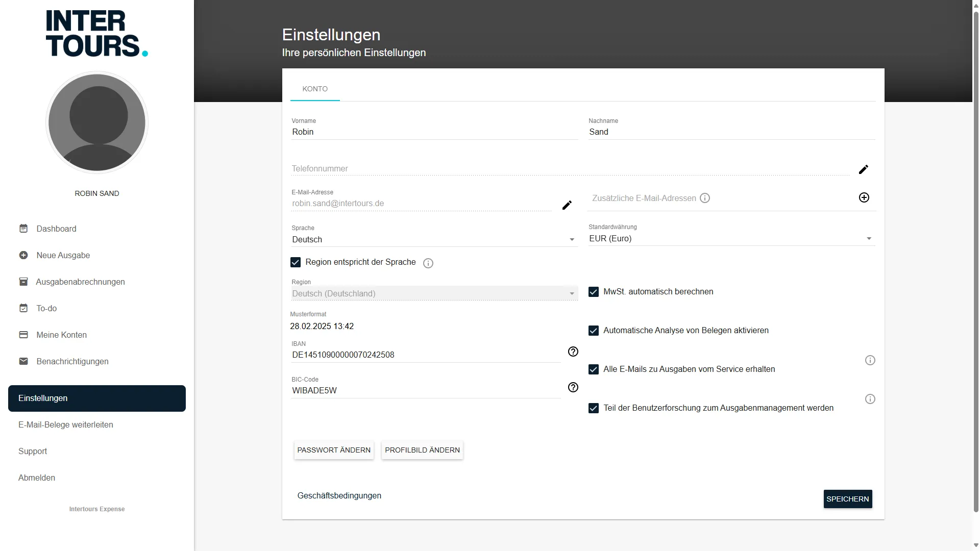Open the Sprache dropdown
Image resolution: width=980 pixels, height=551 pixels.
coord(571,239)
